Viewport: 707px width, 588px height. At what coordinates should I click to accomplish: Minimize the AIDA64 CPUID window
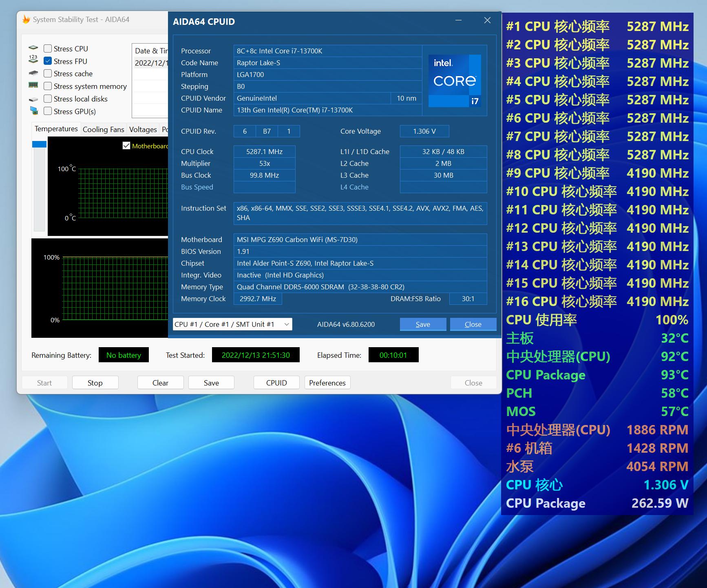pos(459,20)
